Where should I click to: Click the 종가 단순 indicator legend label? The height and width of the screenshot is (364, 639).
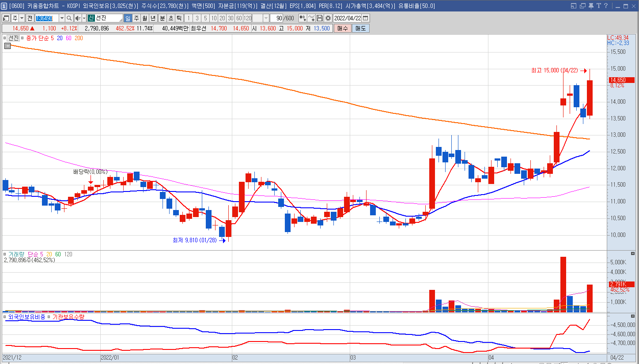tap(38, 38)
